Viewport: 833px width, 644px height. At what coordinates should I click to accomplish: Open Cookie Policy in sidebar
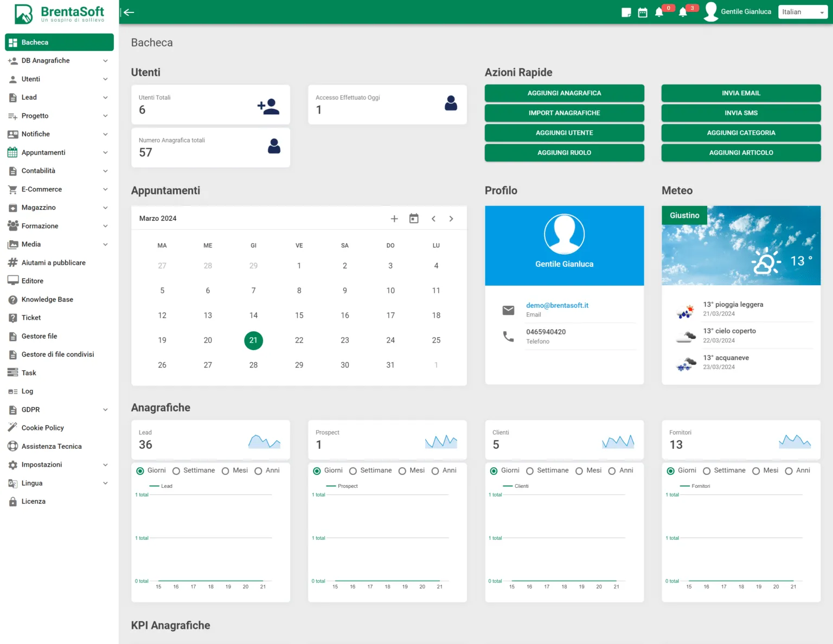[43, 428]
